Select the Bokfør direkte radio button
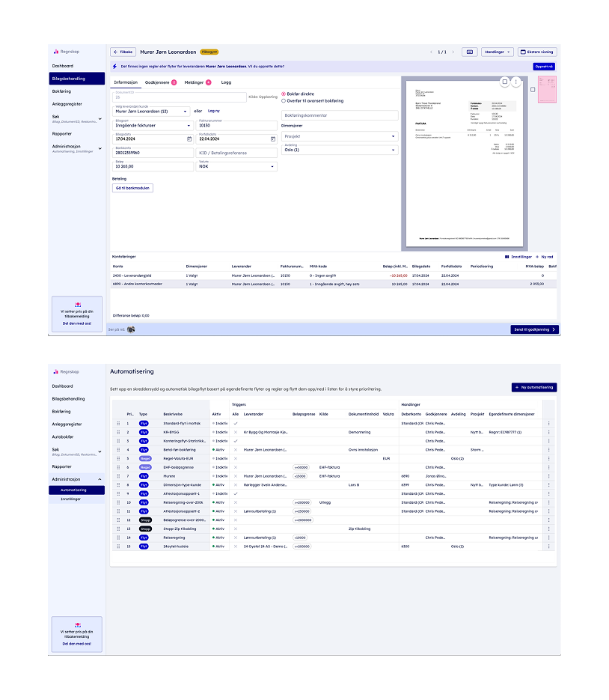The image size is (609, 700). 283,94
